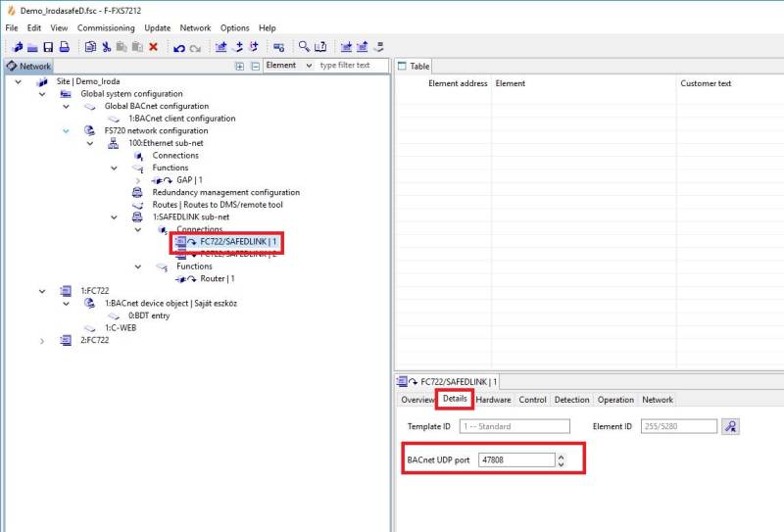
Task: Switch to the Detection tab
Action: coord(571,400)
